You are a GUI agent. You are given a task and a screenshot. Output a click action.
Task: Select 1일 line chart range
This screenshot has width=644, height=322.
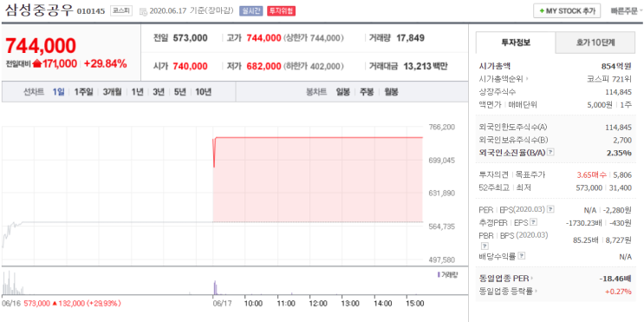[58, 92]
